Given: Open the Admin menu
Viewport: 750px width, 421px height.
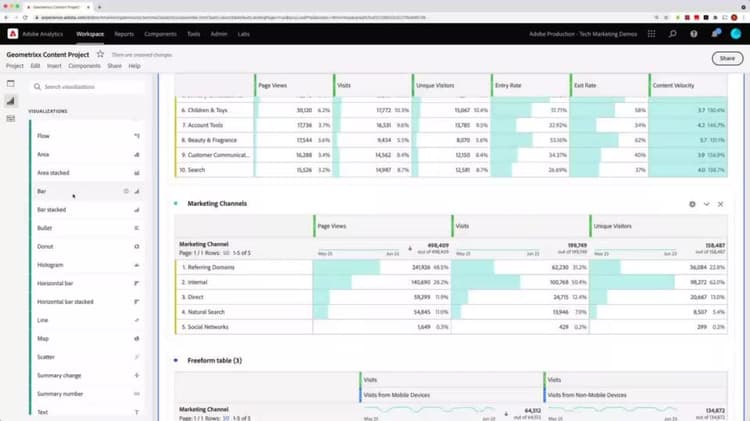Looking at the screenshot, I should [x=219, y=34].
